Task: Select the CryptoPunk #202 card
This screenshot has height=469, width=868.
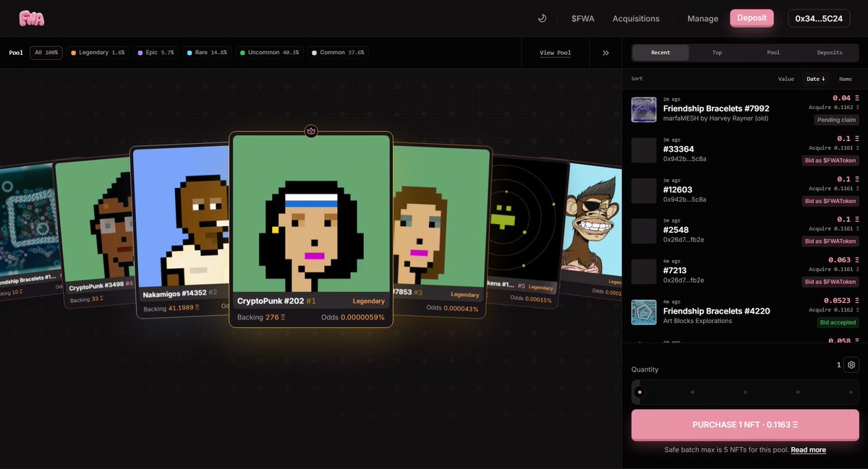Action: point(311,229)
